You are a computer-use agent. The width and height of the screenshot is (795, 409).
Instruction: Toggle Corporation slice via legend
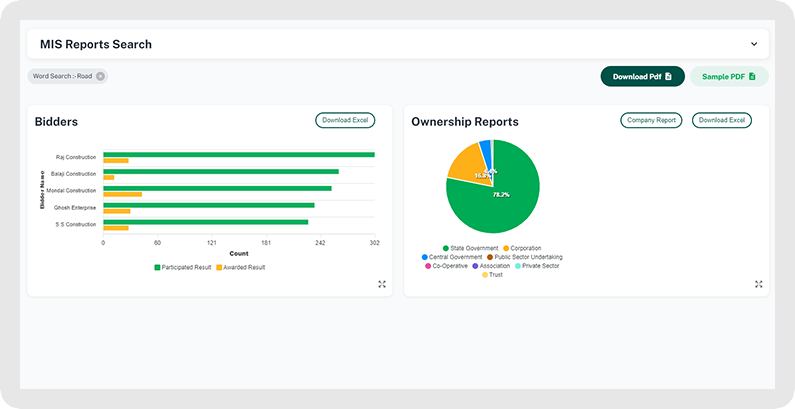(525, 248)
